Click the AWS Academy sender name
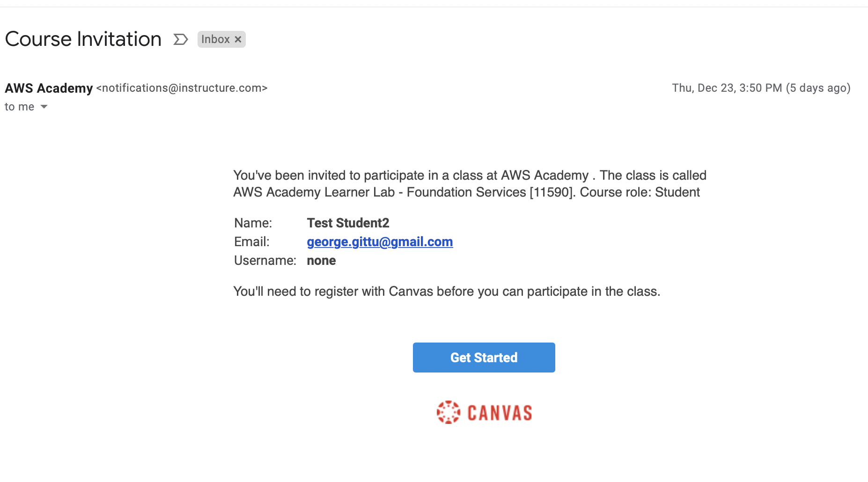 tap(49, 88)
